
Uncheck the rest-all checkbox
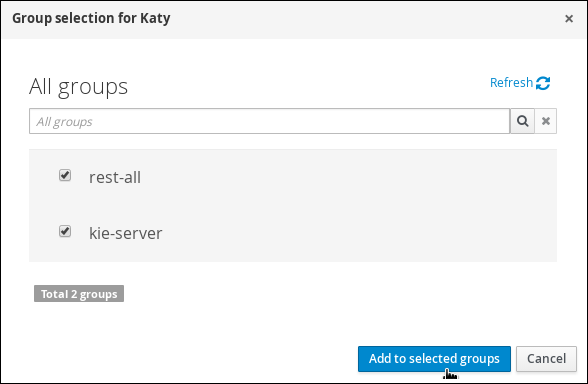point(65,175)
